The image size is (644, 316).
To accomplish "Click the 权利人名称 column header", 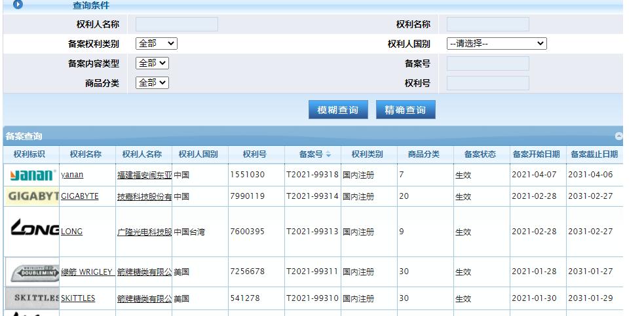I will point(142,154).
